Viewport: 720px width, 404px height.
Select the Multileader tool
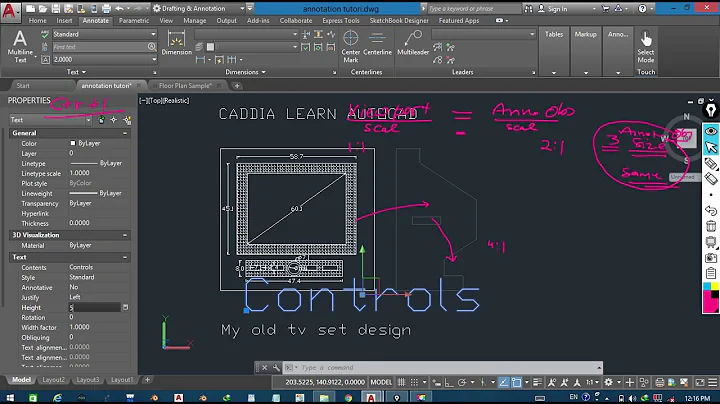[413, 43]
